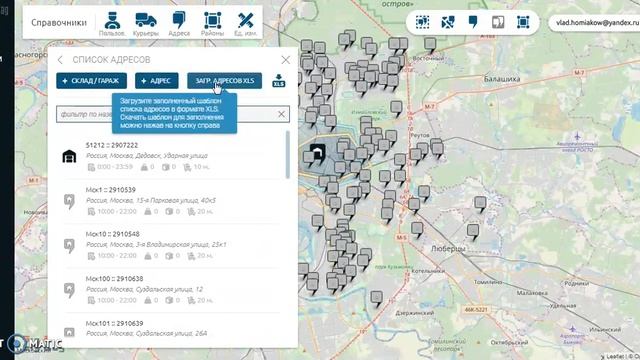Click the Балашиха label on the map

click(x=502, y=79)
